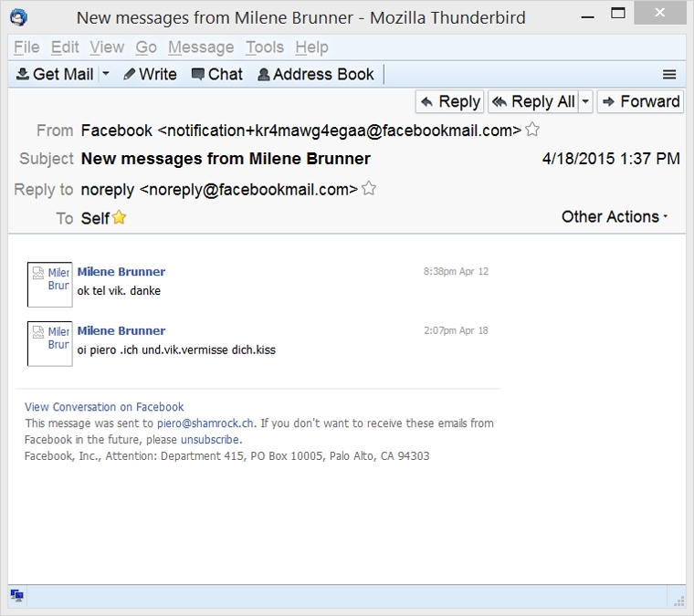Image resolution: width=694 pixels, height=616 pixels.
Task: Toggle star next to Facebook sender address
Action: (x=532, y=131)
